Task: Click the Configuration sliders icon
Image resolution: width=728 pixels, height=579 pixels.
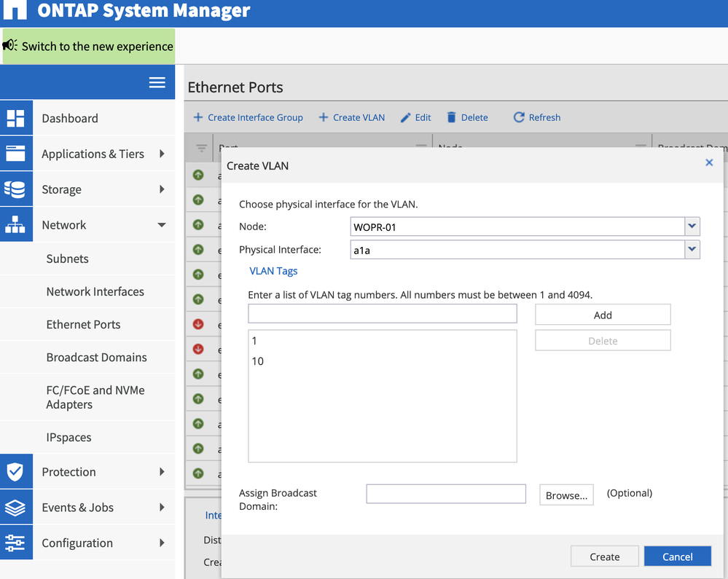Action: pyautogui.click(x=16, y=543)
